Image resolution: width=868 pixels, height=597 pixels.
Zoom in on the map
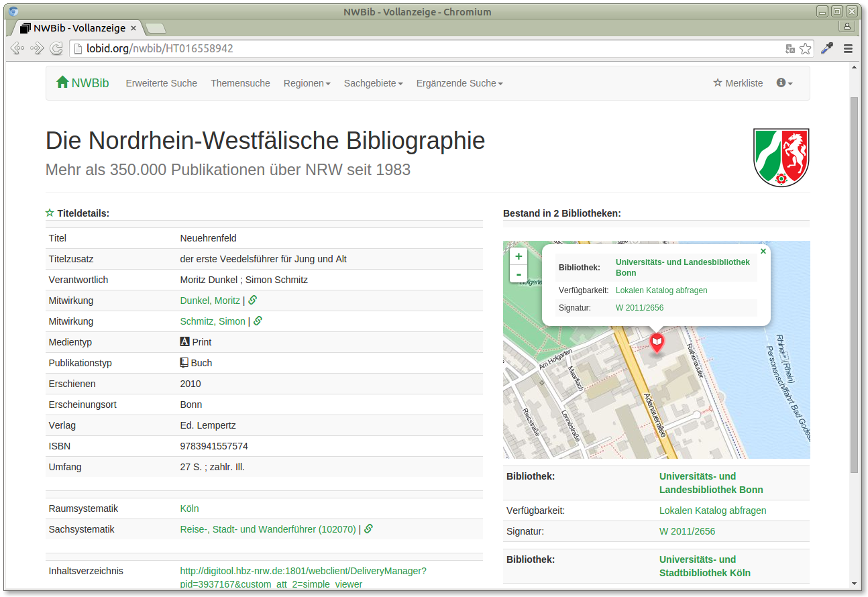click(519, 256)
